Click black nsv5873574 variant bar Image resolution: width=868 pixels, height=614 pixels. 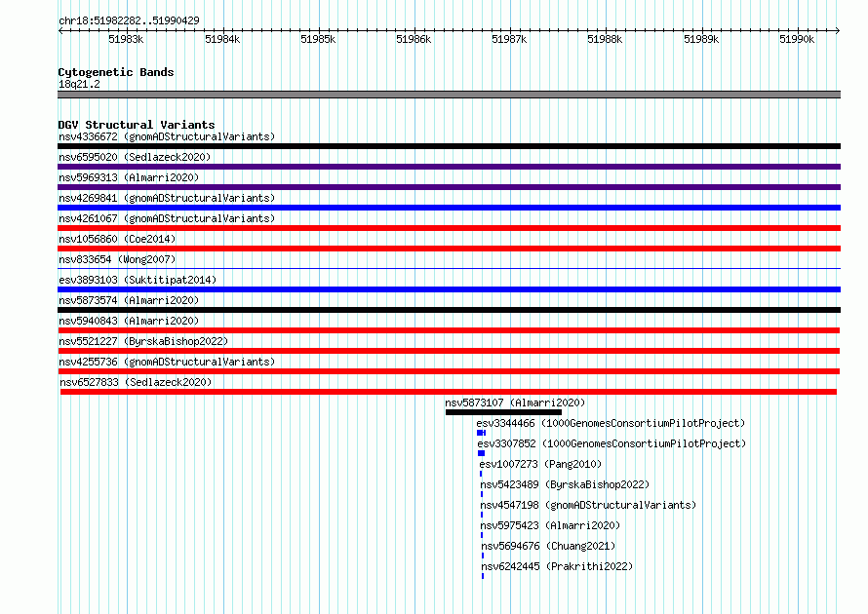pos(449,310)
